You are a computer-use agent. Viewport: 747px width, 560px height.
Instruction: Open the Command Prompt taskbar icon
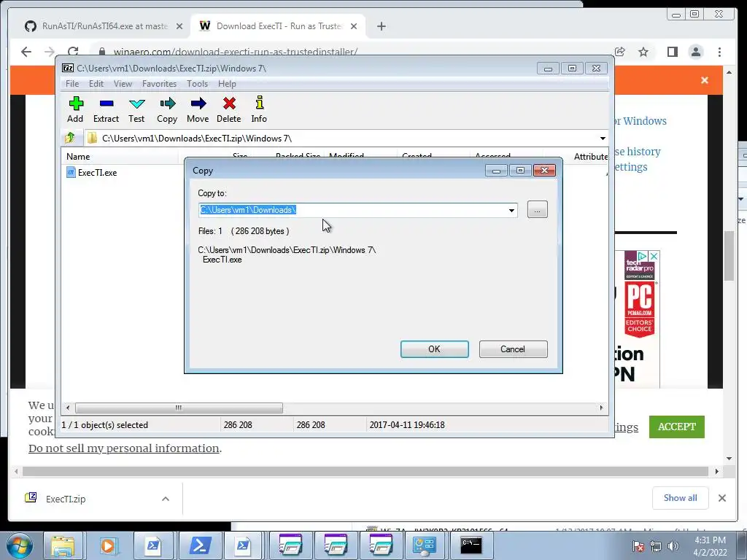[x=471, y=545]
